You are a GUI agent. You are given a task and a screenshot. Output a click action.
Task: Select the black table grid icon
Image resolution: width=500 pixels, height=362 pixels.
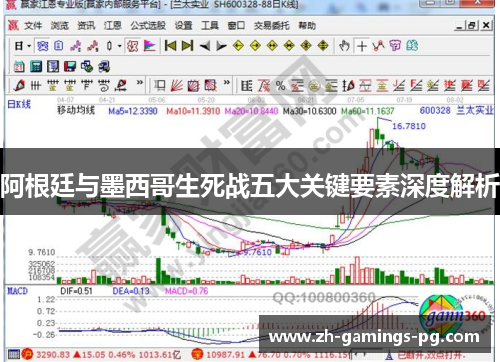tap(247, 86)
